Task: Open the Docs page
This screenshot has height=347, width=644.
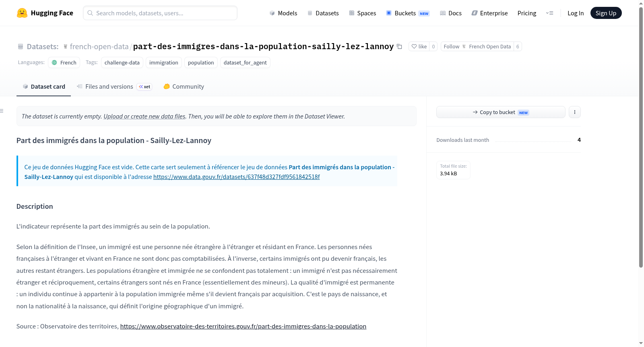Action: tap(451, 13)
